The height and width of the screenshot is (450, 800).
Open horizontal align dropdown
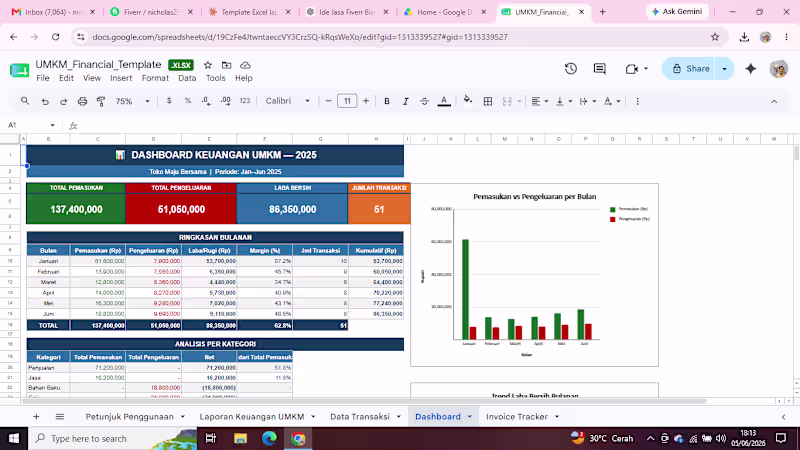point(539,101)
